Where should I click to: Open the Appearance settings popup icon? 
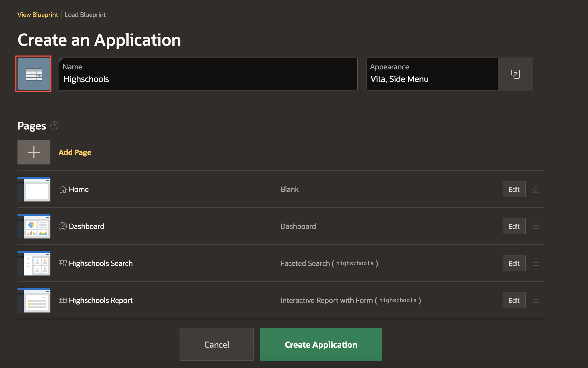click(515, 74)
